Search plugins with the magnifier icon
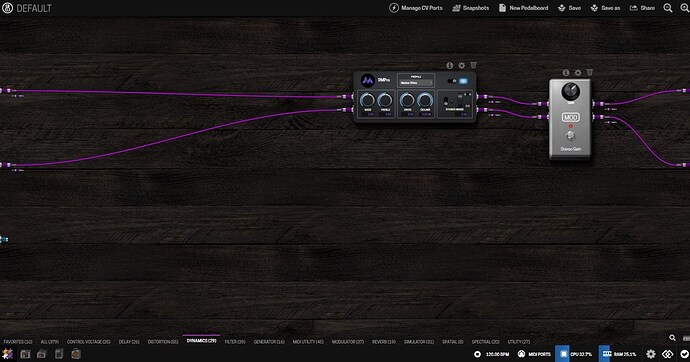 [x=672, y=338]
